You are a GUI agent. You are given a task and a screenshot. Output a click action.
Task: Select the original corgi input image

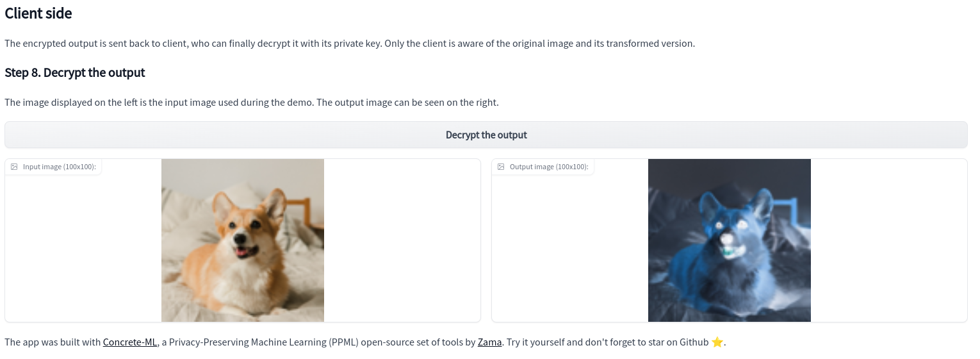(x=243, y=240)
